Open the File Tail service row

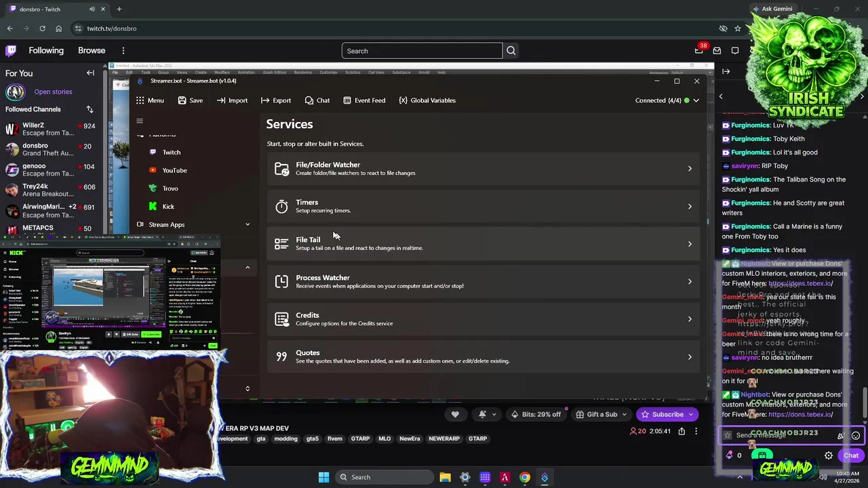(483, 244)
